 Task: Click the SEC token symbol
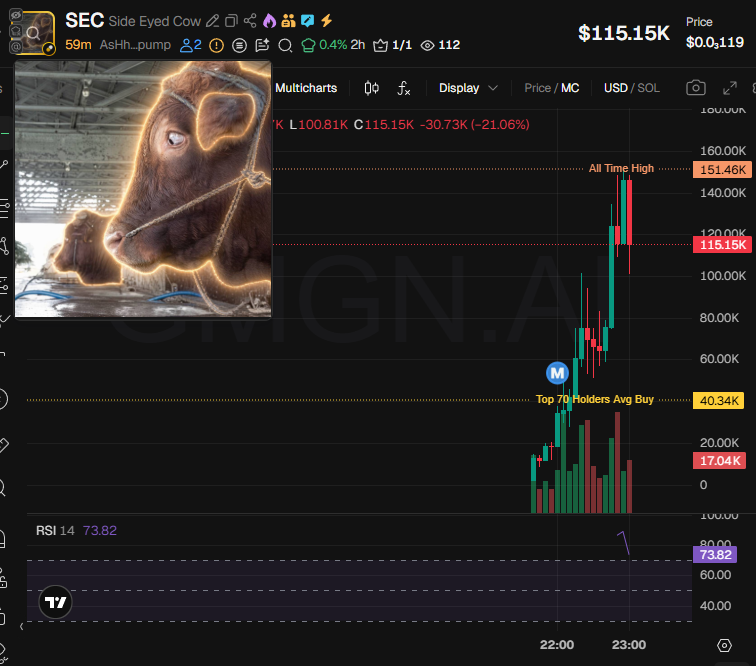[x=84, y=21]
